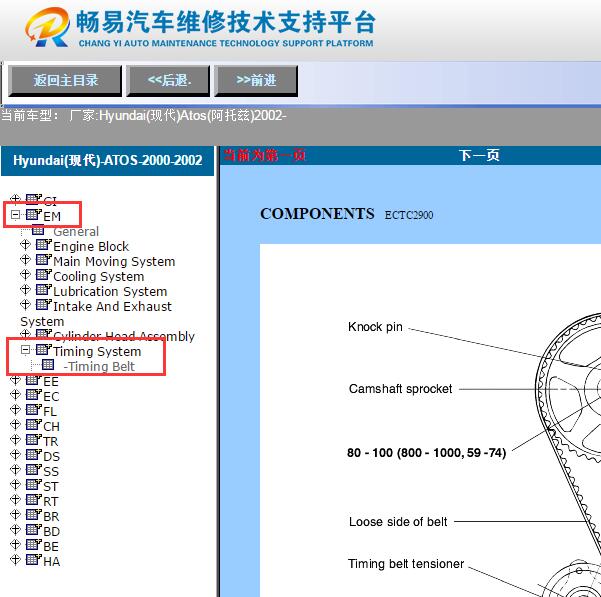Select the Cylinder Head Assembly label
Image resolution: width=601 pixels, height=597 pixels.
click(x=124, y=336)
